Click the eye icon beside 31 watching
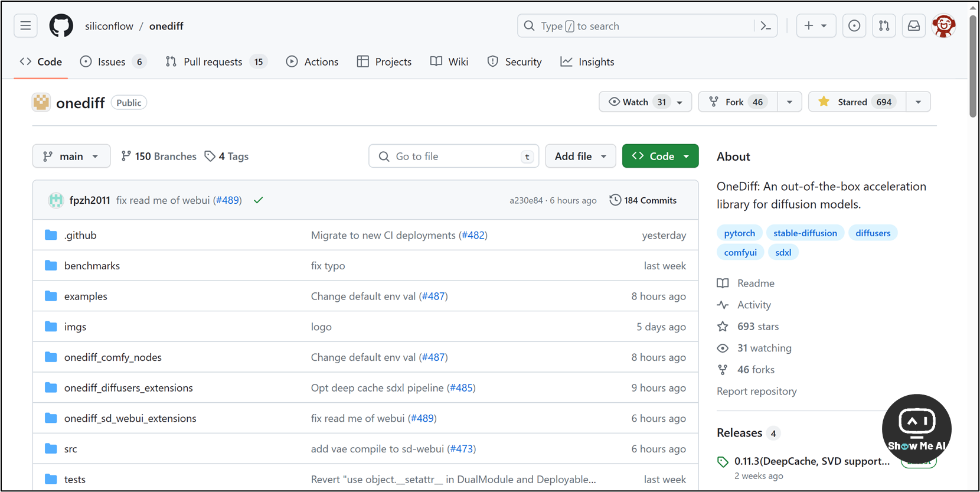Image resolution: width=980 pixels, height=492 pixels. tap(723, 348)
